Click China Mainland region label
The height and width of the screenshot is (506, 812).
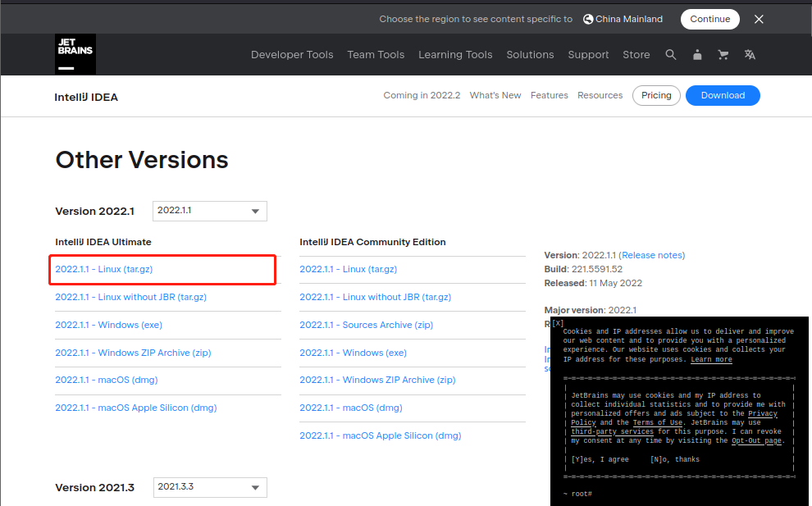click(x=628, y=19)
